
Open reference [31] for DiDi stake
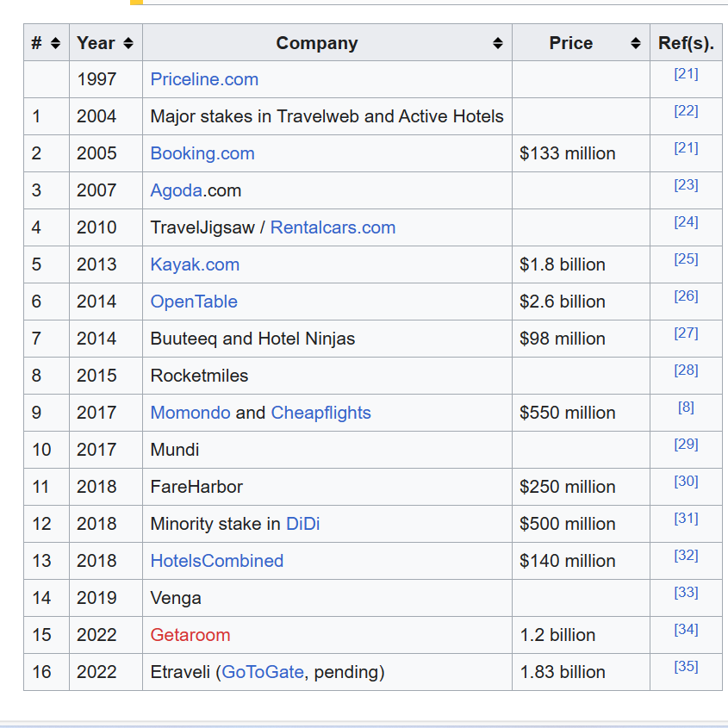pos(686,519)
